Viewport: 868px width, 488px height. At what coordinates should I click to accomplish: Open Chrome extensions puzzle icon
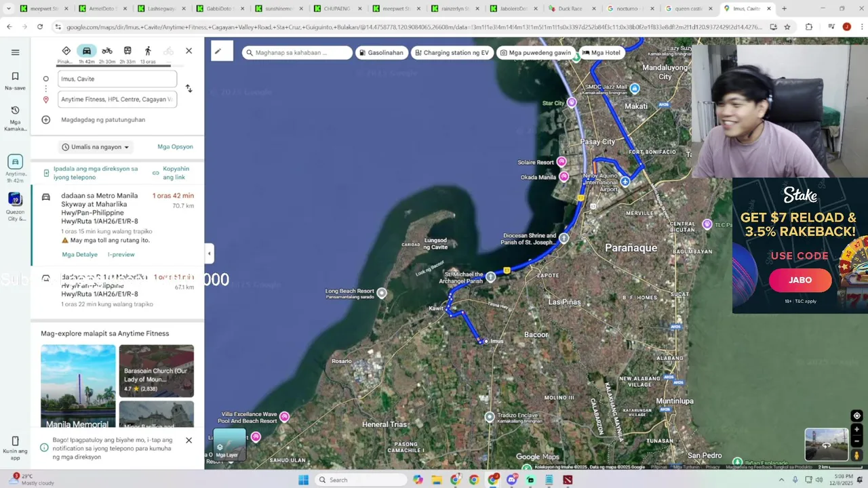coord(808,26)
